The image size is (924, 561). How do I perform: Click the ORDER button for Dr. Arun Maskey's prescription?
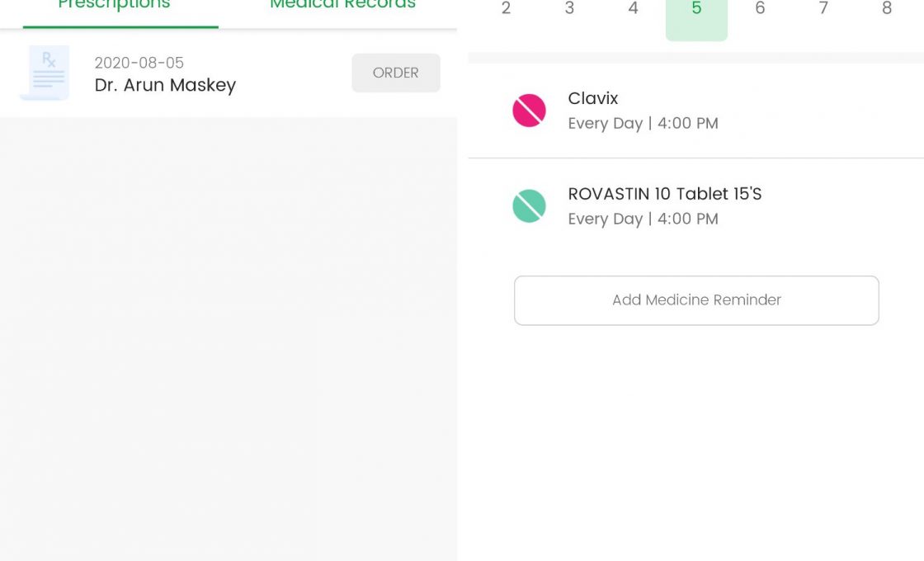(x=396, y=73)
